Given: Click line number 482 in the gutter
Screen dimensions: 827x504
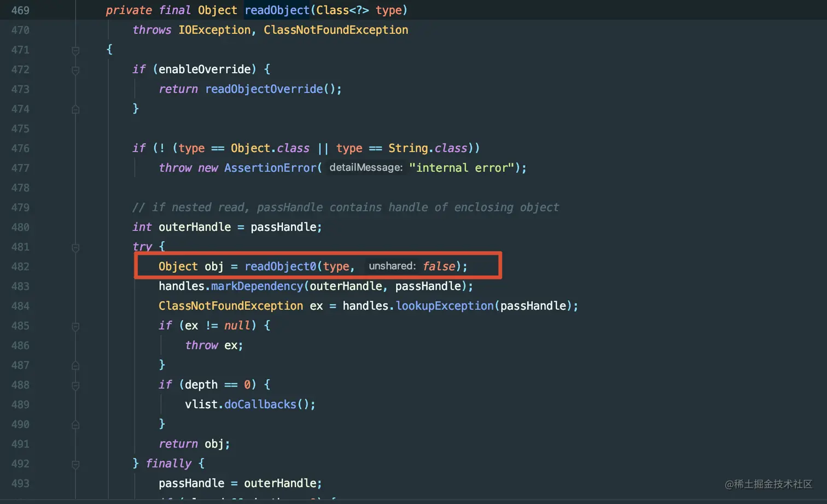Looking at the screenshot, I should point(20,266).
